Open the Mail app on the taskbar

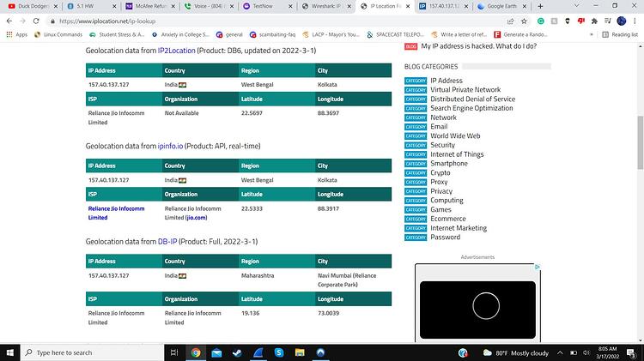point(216,352)
